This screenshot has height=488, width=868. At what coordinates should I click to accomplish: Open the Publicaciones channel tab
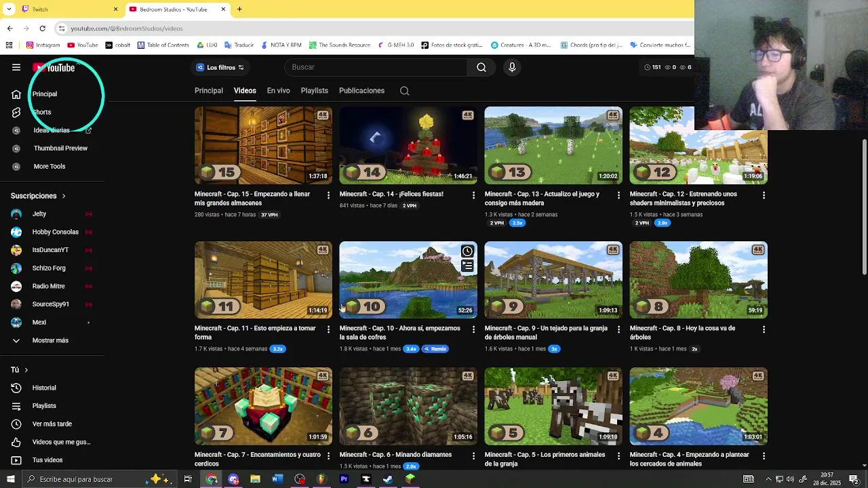361,91
